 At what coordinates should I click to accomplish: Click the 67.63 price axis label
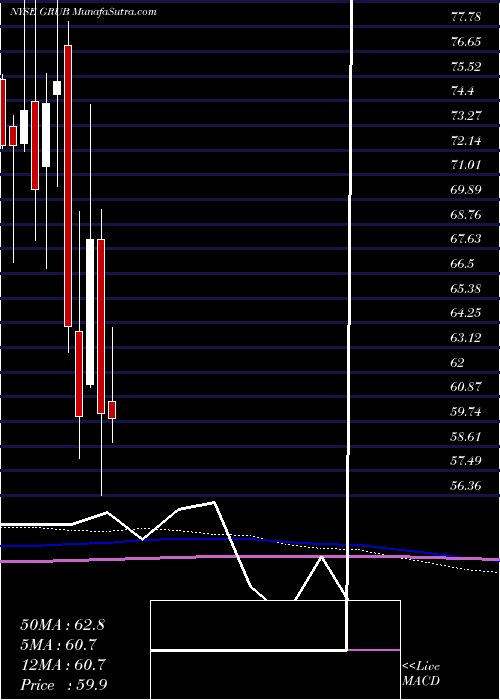(x=467, y=239)
